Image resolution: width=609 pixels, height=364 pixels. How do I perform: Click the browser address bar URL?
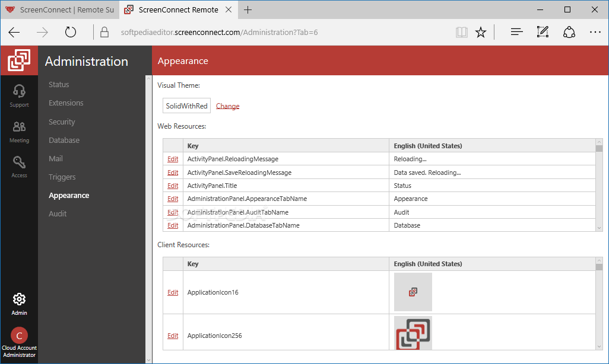point(219,32)
